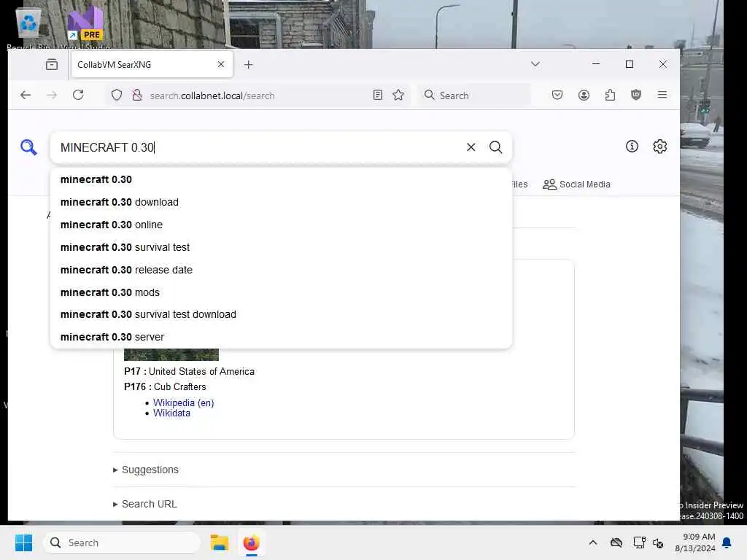The height and width of the screenshot is (560, 747).
Task: Open notifications bell icon
Action: click(727, 542)
